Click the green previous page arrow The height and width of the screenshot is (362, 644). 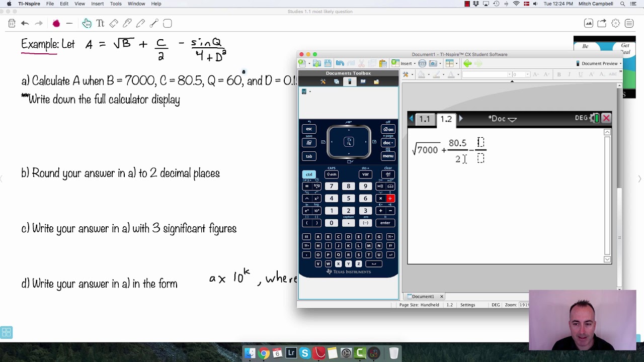point(467,63)
